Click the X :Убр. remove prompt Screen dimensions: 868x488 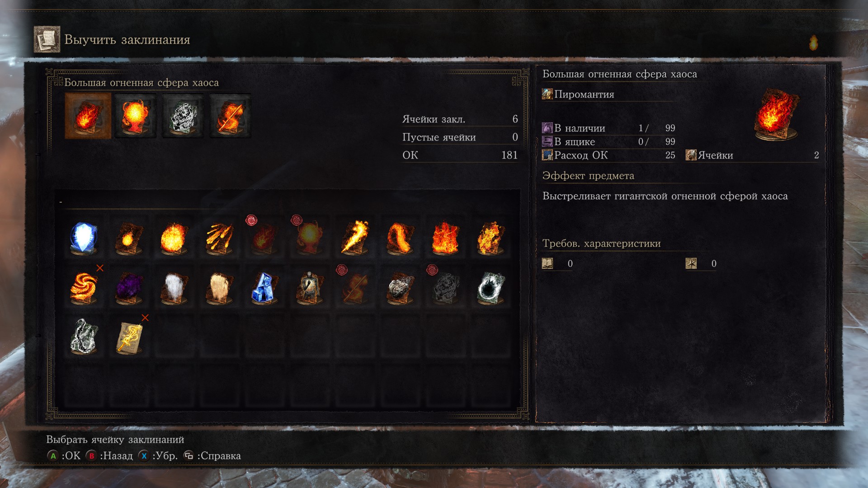(158, 456)
